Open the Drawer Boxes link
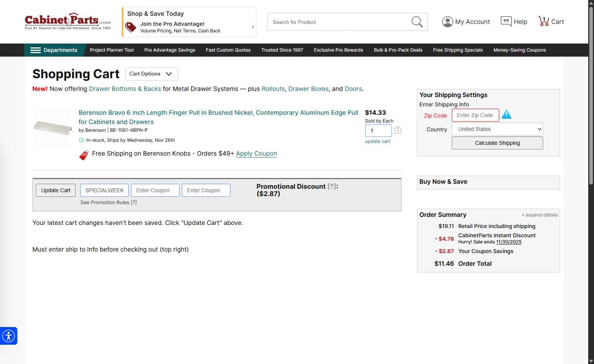The width and height of the screenshot is (594, 364). (308, 89)
